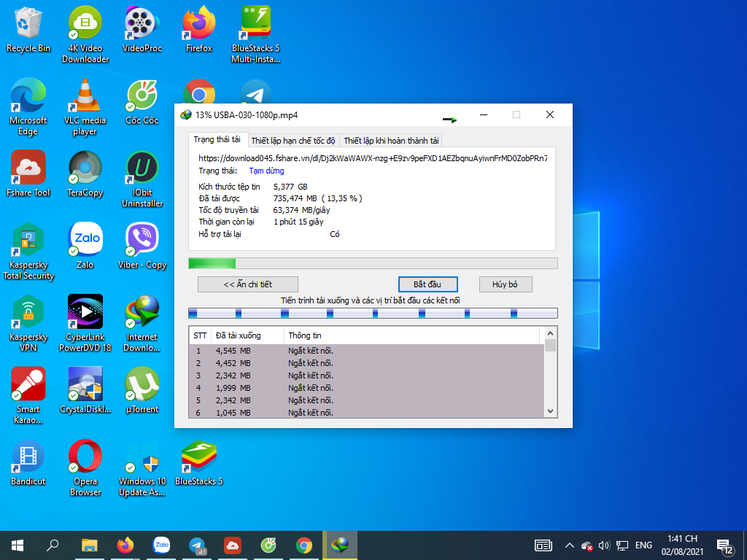
Task: Collapse details with Ẩn chi tiết button
Action: (248, 284)
